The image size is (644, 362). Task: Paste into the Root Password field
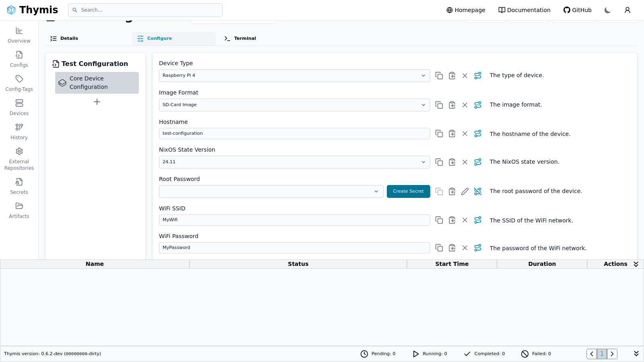click(452, 191)
